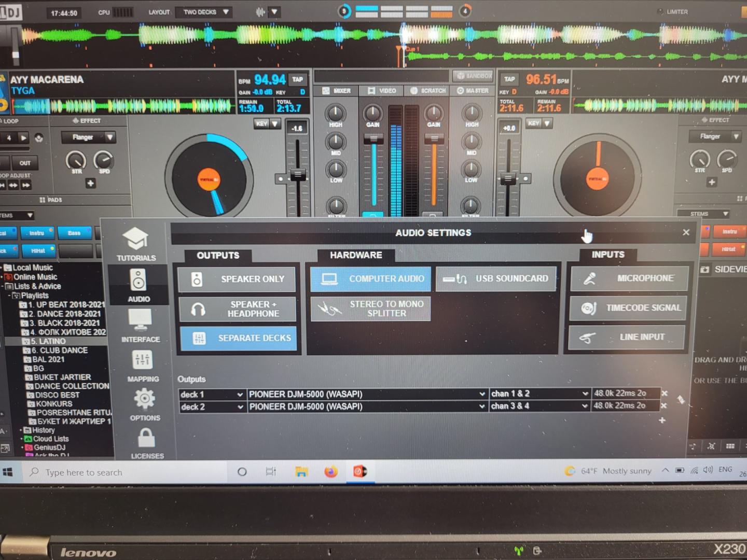The image size is (747, 560).
Task: Open the left deck KEY dropdown
Action: [268, 124]
